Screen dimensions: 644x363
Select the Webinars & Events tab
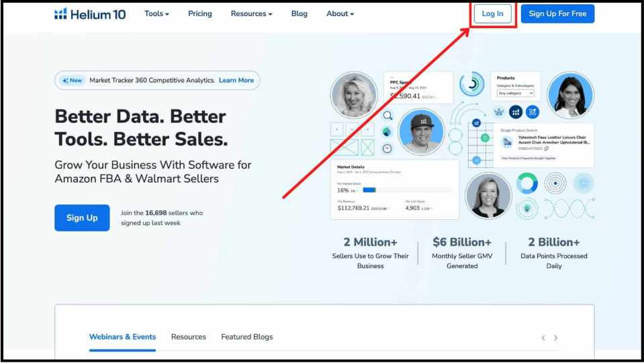122,337
